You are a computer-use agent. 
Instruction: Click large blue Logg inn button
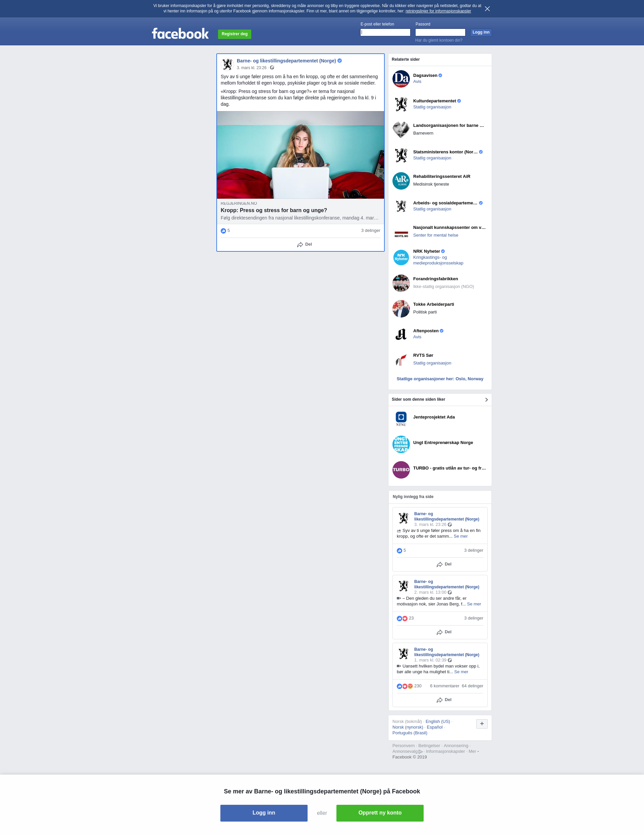pos(264,813)
